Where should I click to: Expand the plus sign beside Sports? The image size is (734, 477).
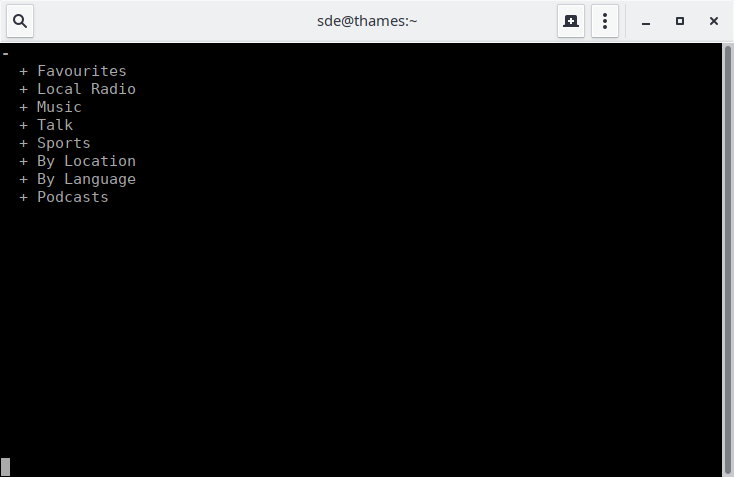23,144
